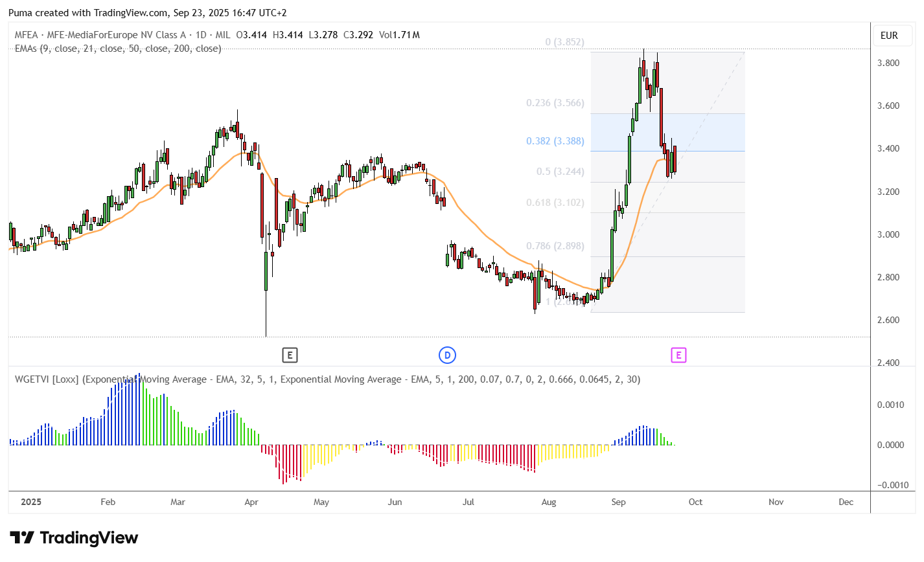Click the Apr label on time axis
The width and height of the screenshot is (924, 562).
point(251,502)
